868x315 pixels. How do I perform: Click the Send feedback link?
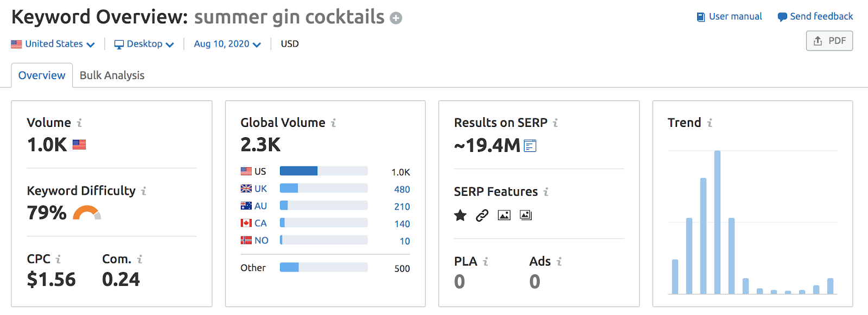(x=815, y=17)
